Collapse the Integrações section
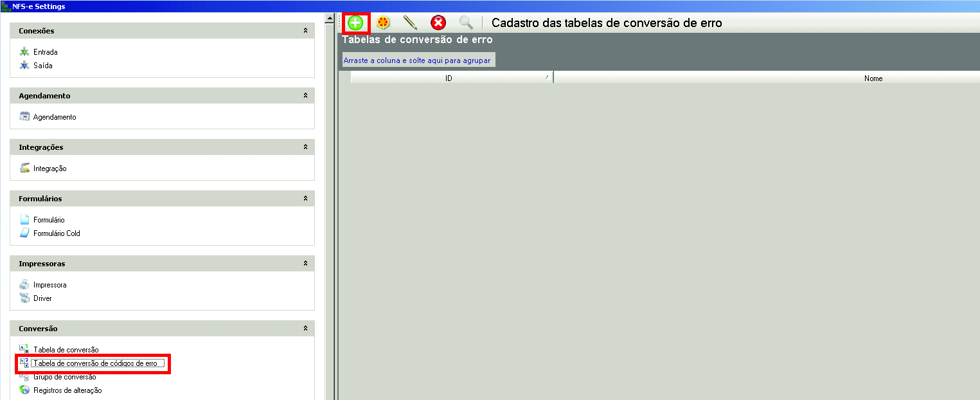Image resolution: width=980 pixels, height=400 pixels. tap(305, 147)
